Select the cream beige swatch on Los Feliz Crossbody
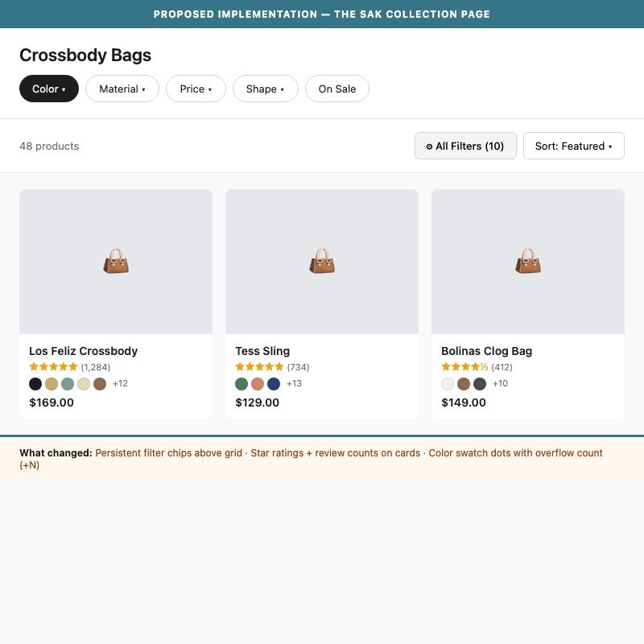The image size is (644, 644). pyautogui.click(x=84, y=384)
